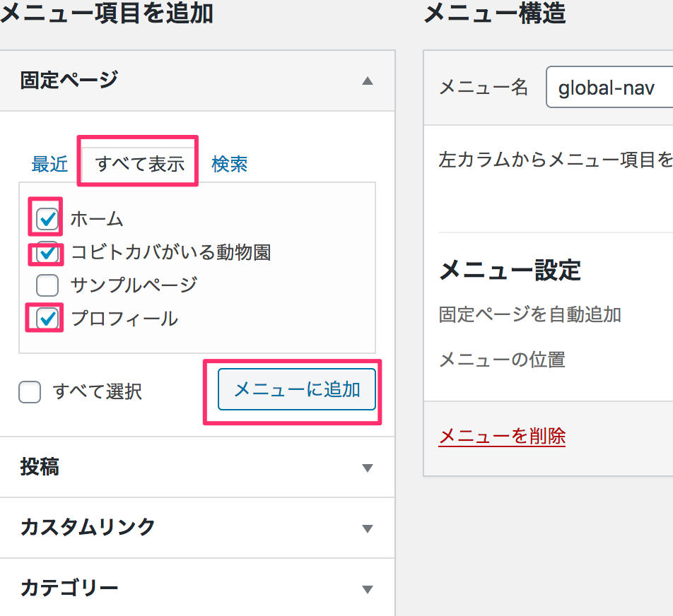Click the プロフィール page label
Screen dimensions: 673x616
tap(124, 319)
